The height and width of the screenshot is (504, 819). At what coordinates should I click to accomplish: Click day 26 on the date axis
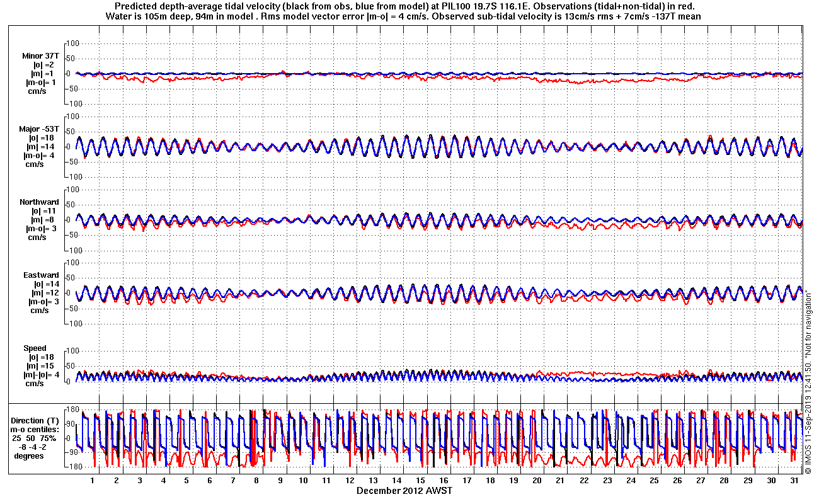point(678,481)
